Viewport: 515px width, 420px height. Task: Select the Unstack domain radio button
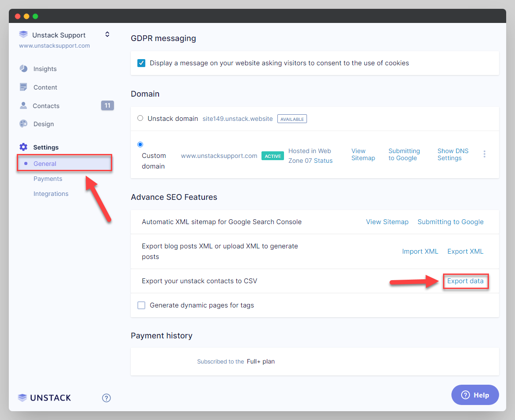pos(140,118)
